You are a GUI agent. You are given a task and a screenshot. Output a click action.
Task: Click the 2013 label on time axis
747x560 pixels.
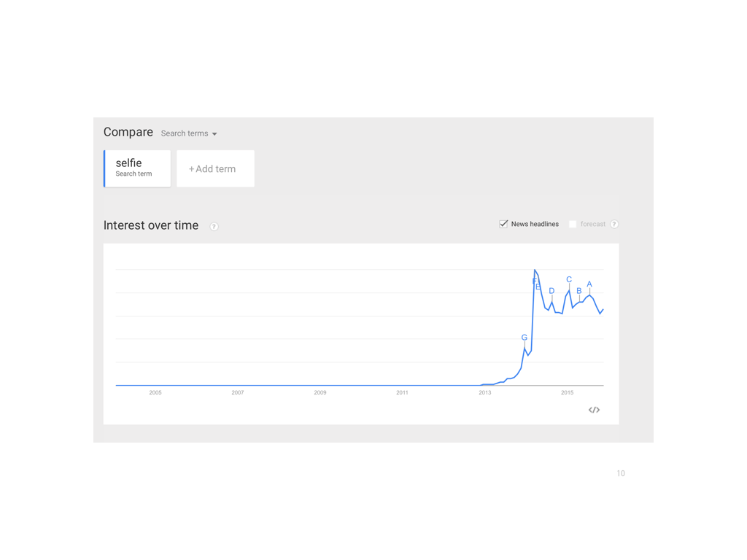pos(484,392)
